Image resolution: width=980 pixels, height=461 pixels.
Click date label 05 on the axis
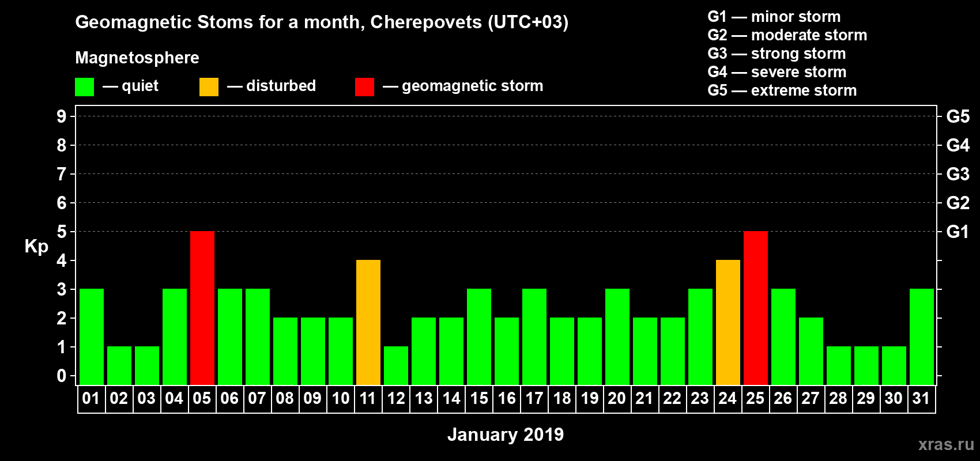202,398
